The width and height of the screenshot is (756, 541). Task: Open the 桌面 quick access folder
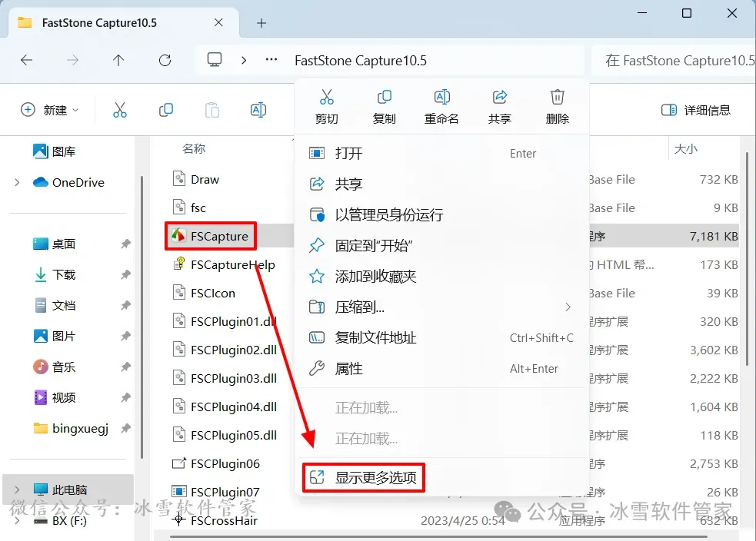click(54, 244)
